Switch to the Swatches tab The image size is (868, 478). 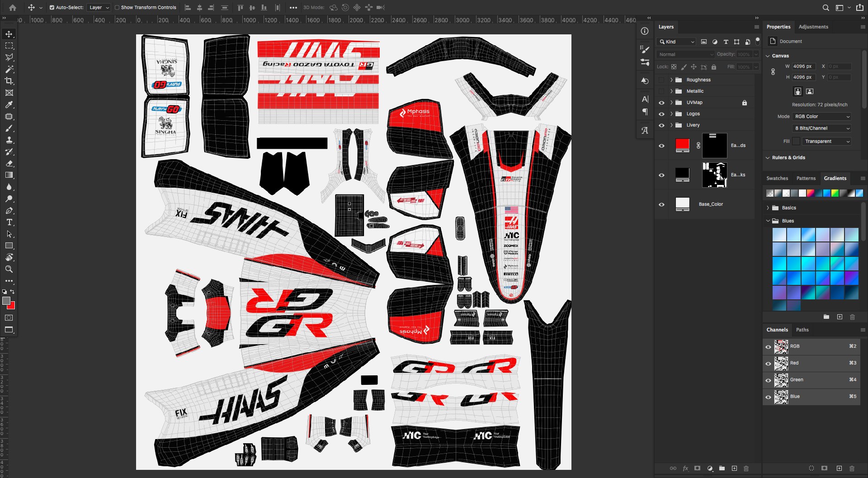tap(777, 179)
